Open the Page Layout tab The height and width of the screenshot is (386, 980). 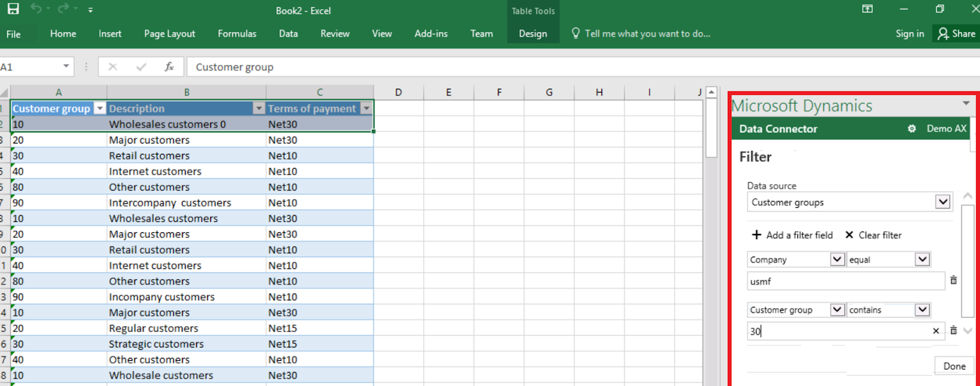point(170,34)
